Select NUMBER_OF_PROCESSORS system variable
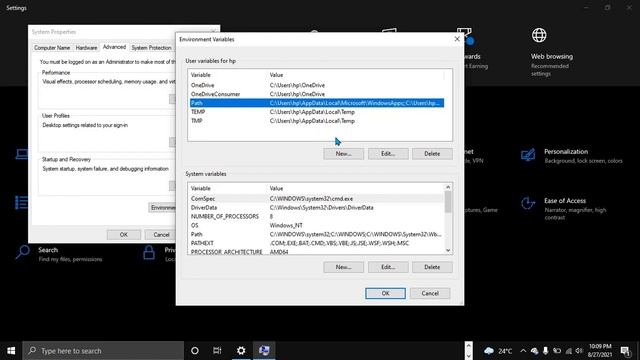640x360 pixels. [x=317, y=217]
